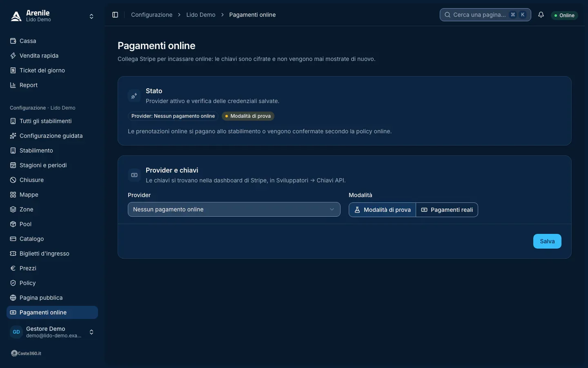Go to Configurazione breadcrumb
Viewport: 588px width, 368px height.
point(151,15)
